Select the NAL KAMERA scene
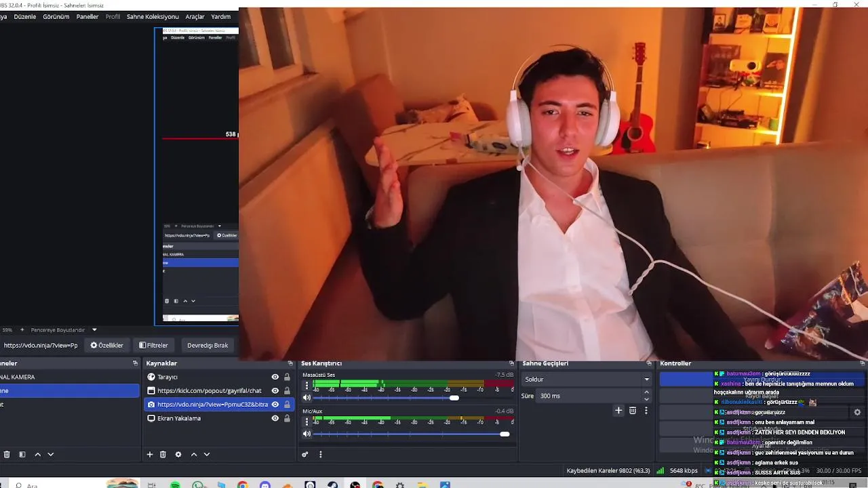This screenshot has width=868, height=488. (69, 377)
